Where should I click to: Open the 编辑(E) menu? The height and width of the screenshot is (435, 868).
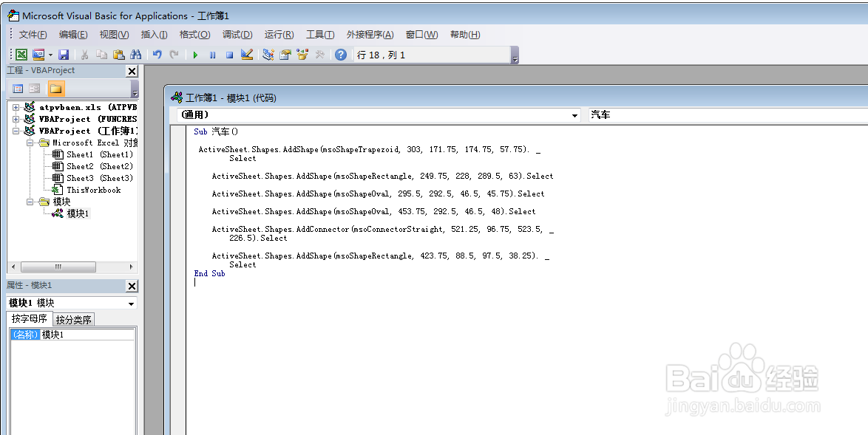point(73,34)
